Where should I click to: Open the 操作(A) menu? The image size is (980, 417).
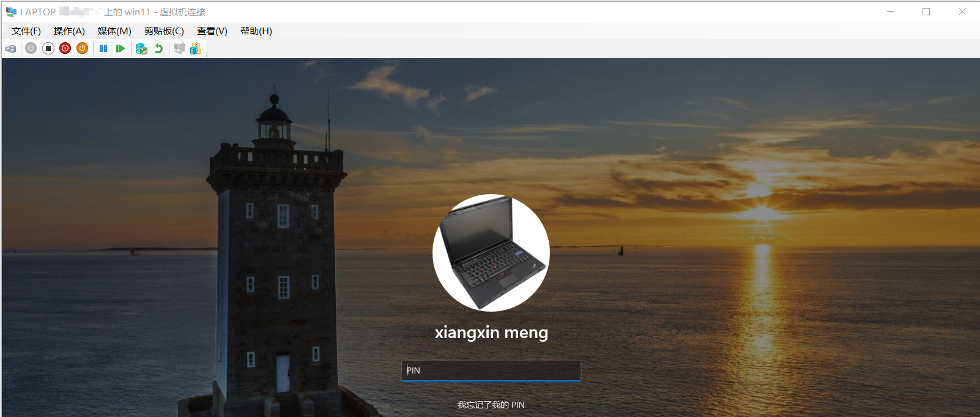point(69,31)
